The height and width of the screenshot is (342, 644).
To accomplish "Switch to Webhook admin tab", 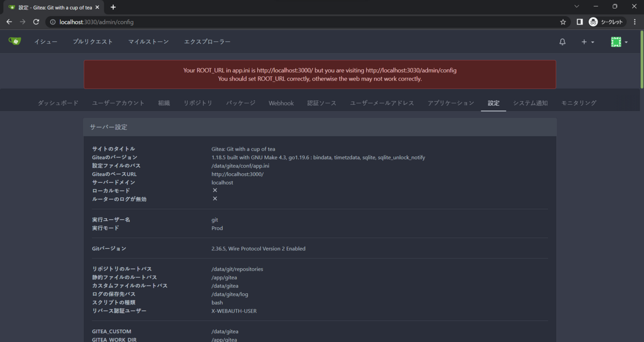I will (x=281, y=103).
